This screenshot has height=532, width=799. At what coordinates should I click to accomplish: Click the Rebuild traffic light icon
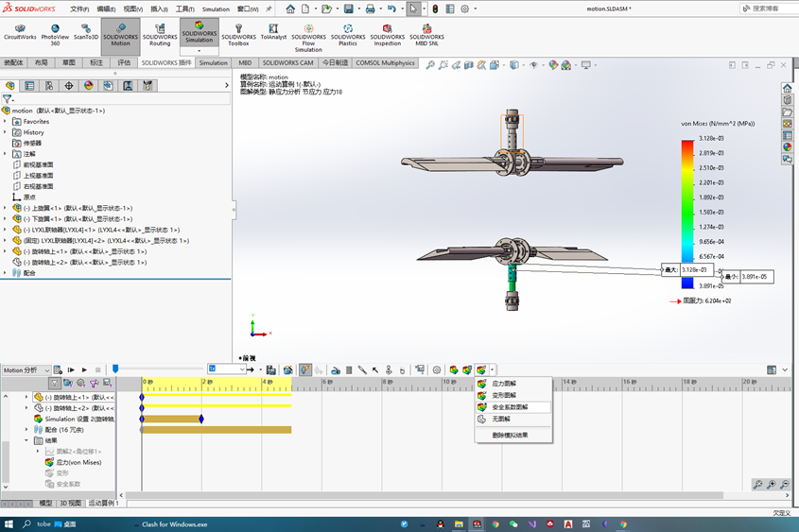[435, 9]
